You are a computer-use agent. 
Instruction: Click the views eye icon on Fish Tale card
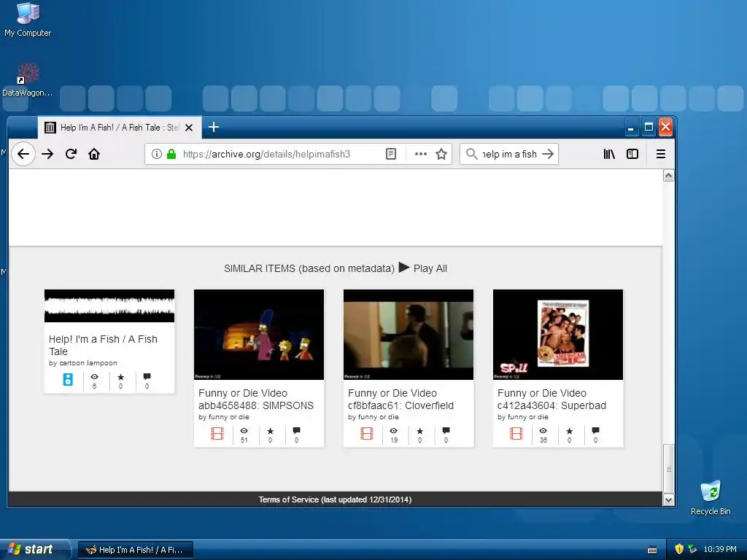coord(94,377)
